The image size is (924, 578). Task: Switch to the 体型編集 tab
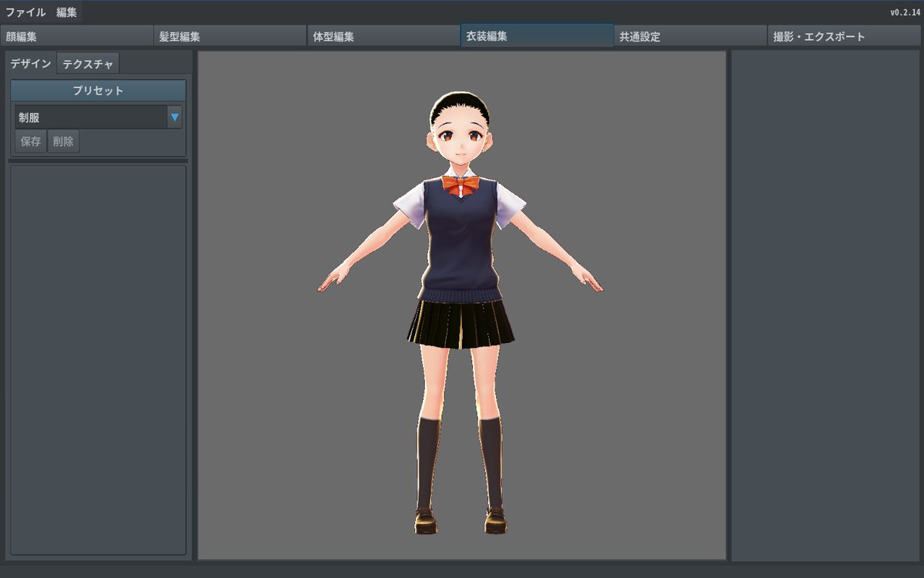pos(383,36)
